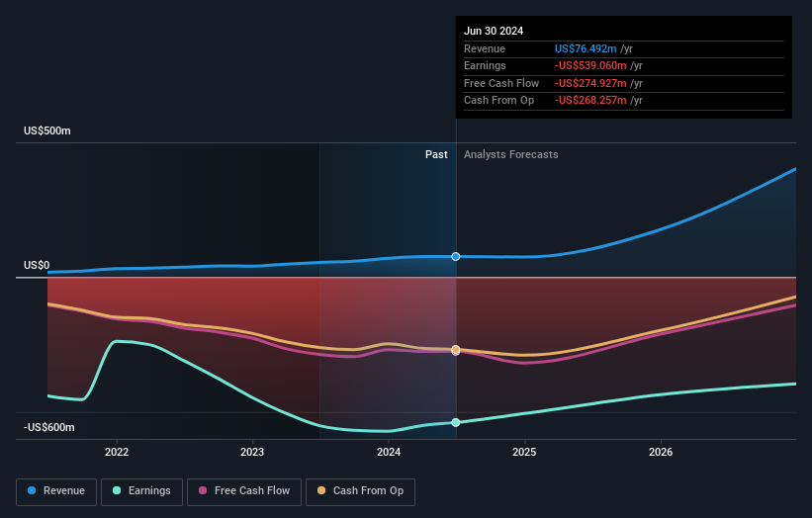Click the 2024 x-axis label
The height and width of the screenshot is (518, 812).
(x=389, y=453)
